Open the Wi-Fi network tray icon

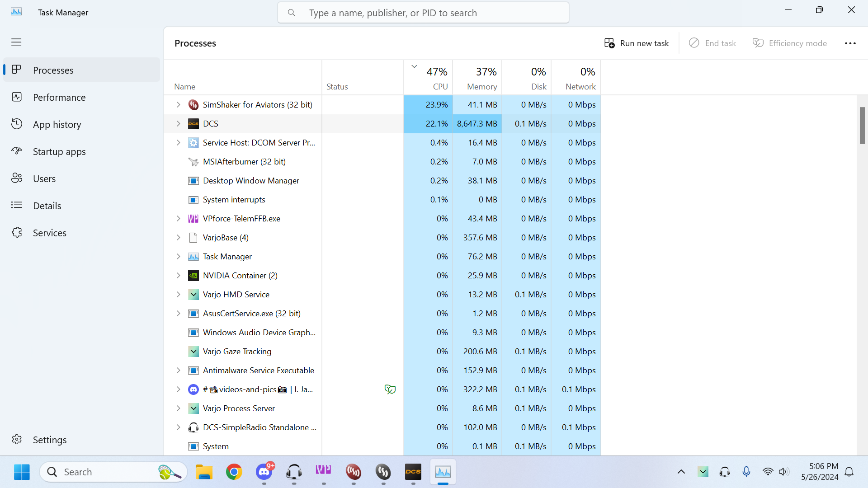coord(768,472)
